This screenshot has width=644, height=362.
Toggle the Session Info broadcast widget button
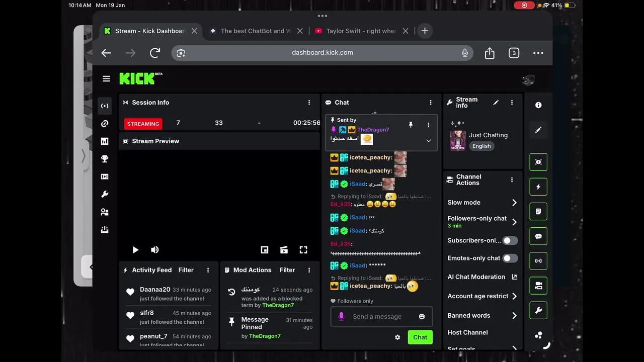pos(538,261)
